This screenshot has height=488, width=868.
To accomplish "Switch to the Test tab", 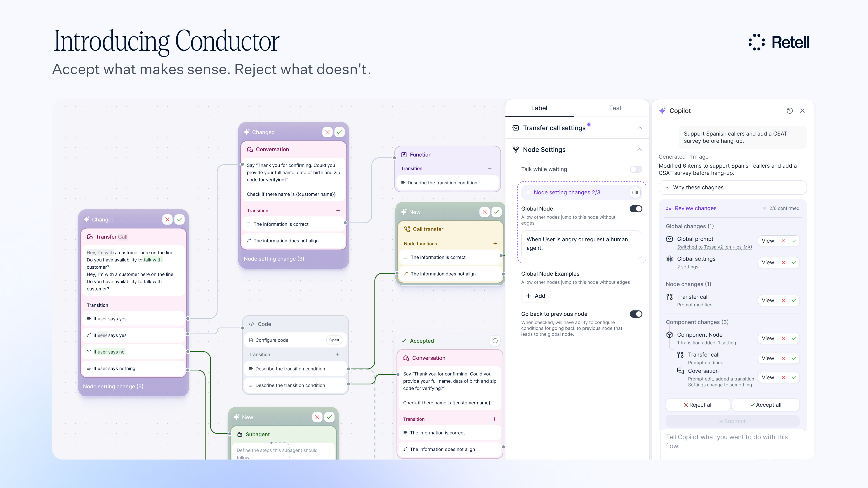I will pyautogui.click(x=615, y=108).
